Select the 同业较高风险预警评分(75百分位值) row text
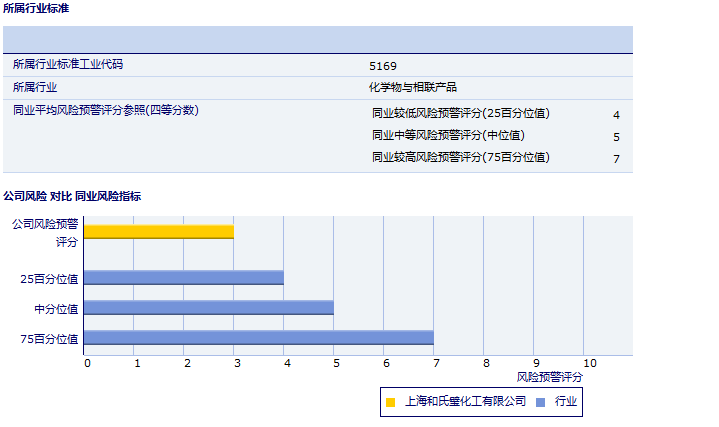719x427 pixels. 460,157
